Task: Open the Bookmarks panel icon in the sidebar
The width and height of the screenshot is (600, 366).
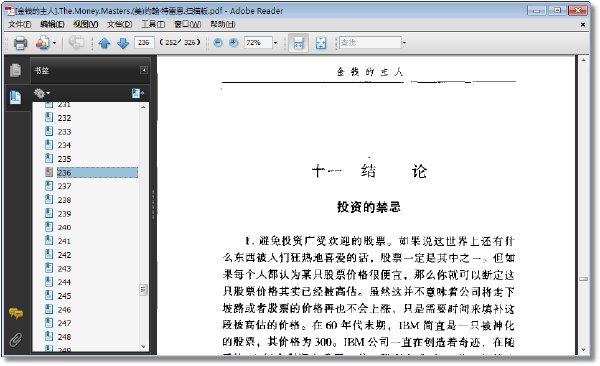Action: tap(16, 97)
